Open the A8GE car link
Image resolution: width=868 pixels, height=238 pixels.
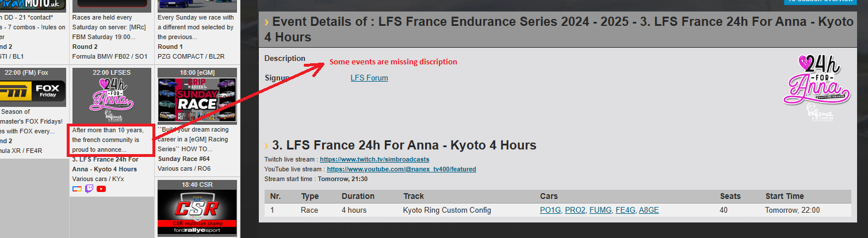(x=649, y=210)
